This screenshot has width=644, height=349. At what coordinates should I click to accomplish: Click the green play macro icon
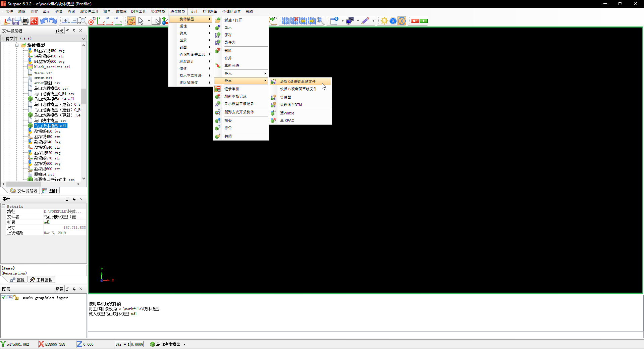tap(424, 21)
